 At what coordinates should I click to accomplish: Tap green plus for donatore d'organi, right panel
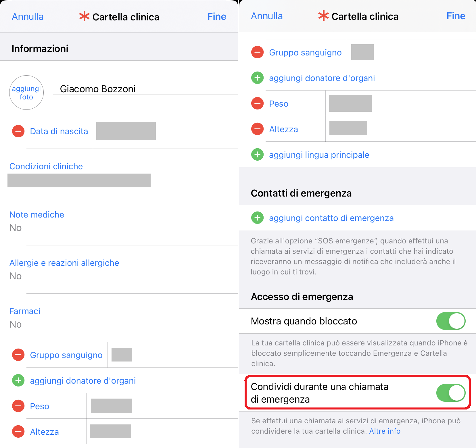coord(257,78)
